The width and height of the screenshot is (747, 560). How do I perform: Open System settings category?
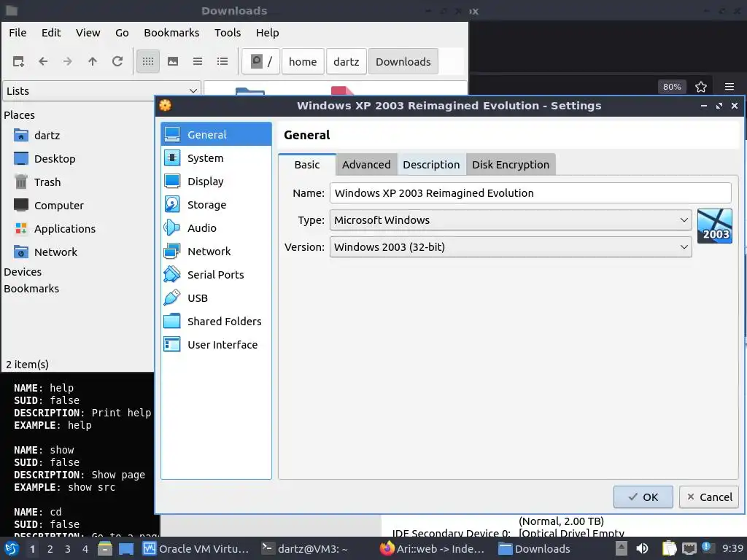(x=216, y=158)
